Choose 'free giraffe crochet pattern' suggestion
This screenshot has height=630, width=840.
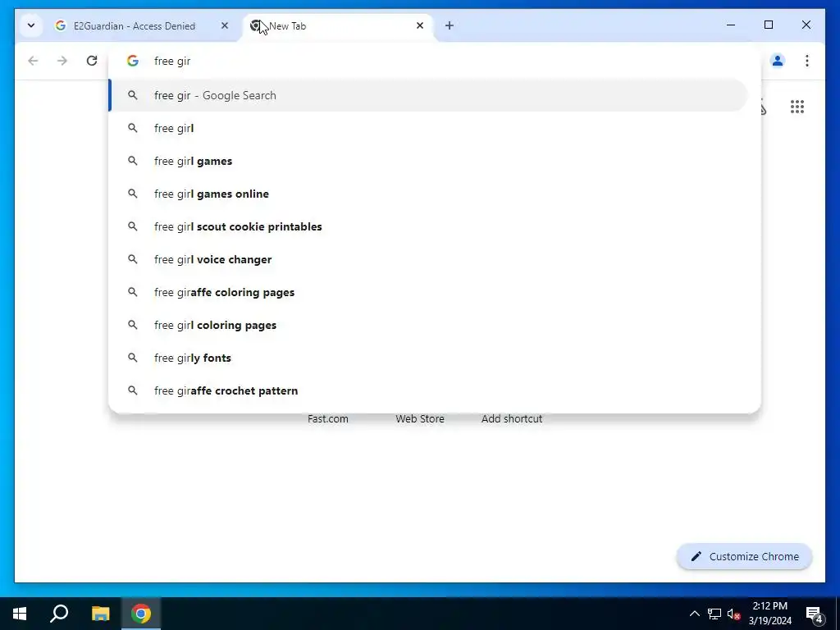(428, 390)
